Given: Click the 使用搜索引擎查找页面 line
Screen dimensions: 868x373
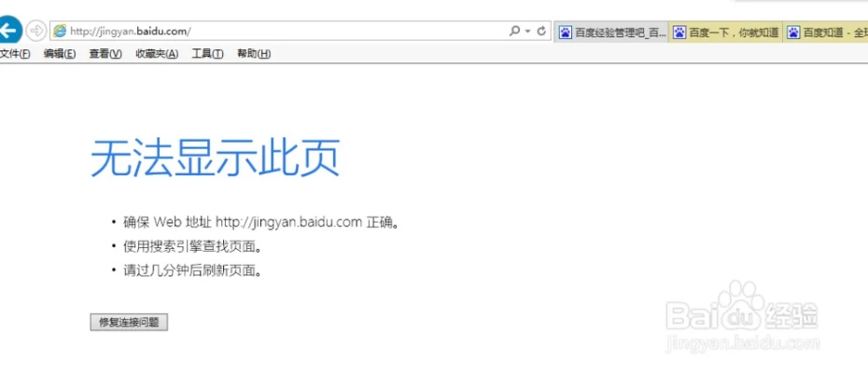Looking at the screenshot, I should tap(192, 247).
